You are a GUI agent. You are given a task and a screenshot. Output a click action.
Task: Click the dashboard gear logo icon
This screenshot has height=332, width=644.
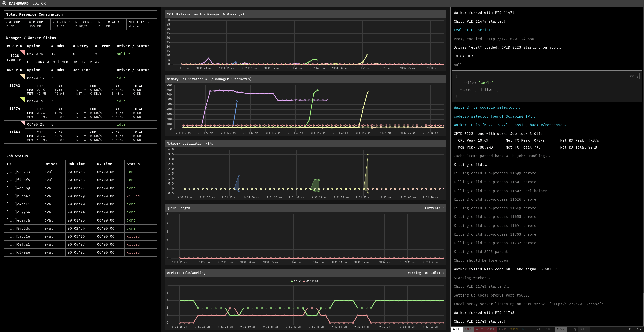(x=4, y=3)
